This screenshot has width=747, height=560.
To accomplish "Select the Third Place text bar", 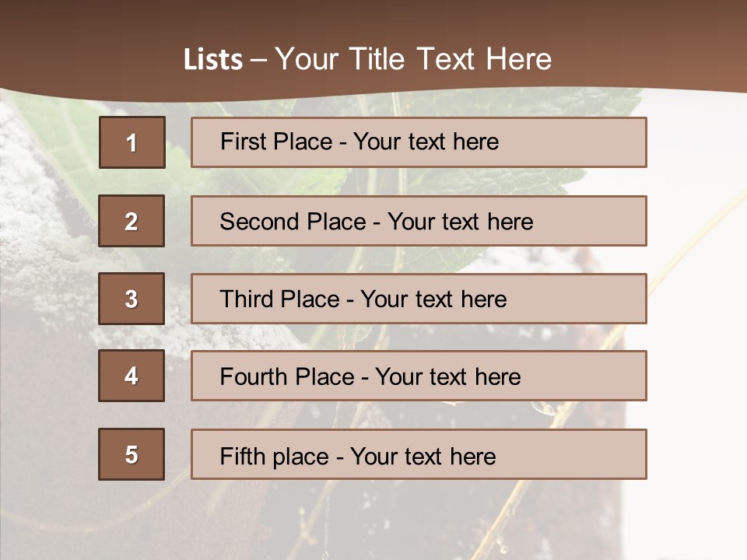I will click(419, 299).
